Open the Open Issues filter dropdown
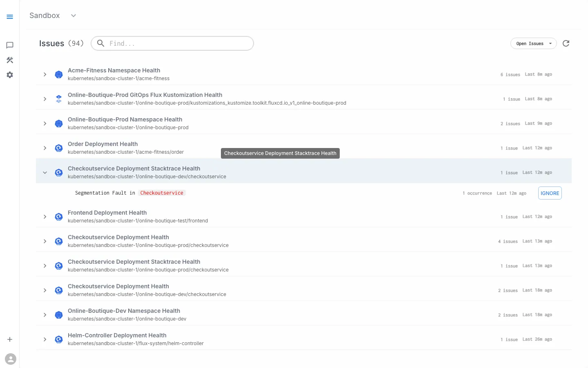This screenshot has height=368, width=588. 533,43
